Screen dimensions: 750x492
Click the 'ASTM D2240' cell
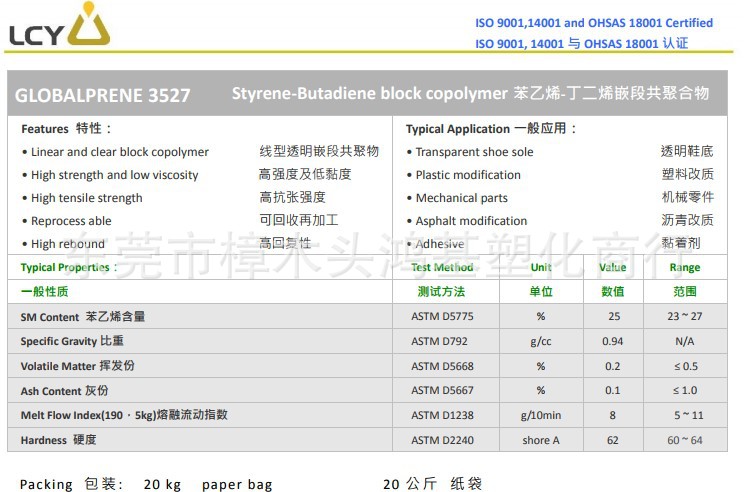tap(442, 440)
